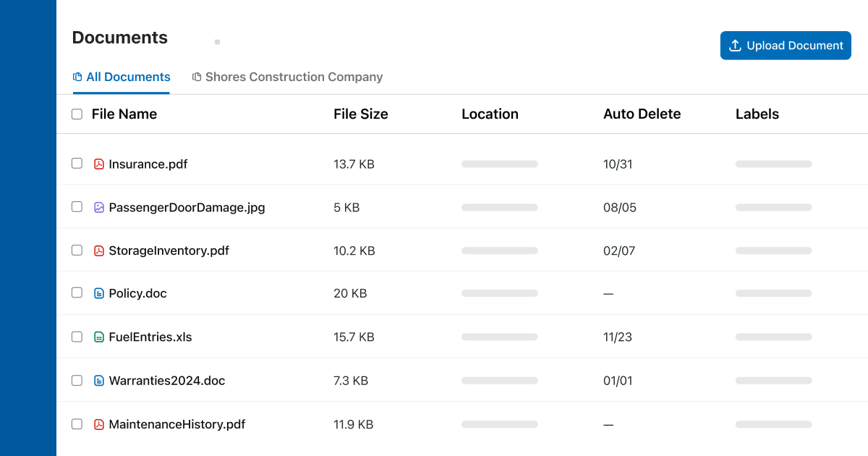The width and height of the screenshot is (868, 456).
Task: Open the Shores Construction Company tab
Action: pos(287,77)
